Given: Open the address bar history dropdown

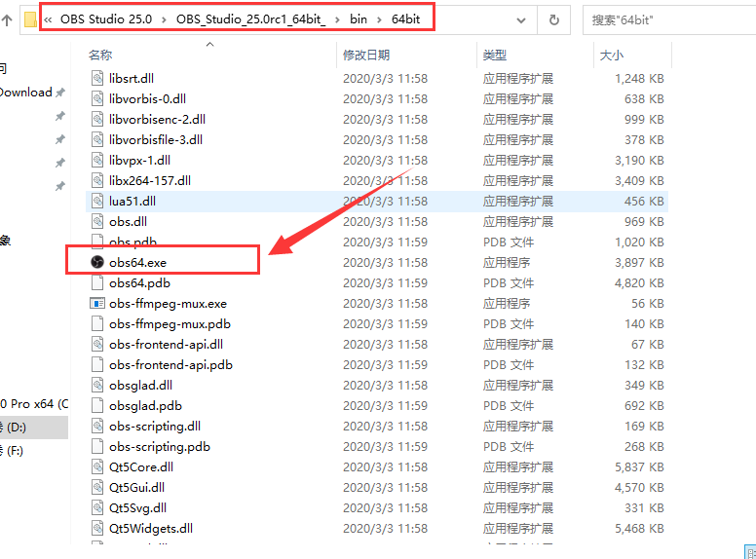Looking at the screenshot, I should 520,20.
